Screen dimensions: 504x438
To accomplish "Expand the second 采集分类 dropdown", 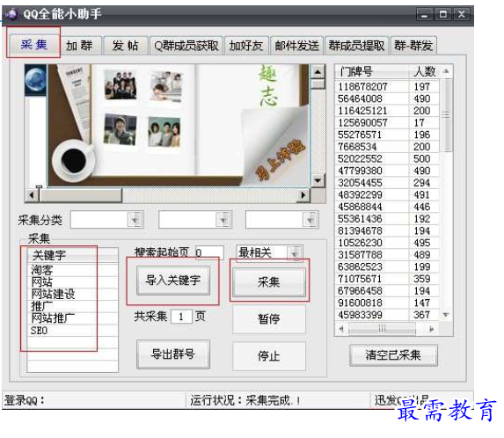I will click(x=223, y=220).
